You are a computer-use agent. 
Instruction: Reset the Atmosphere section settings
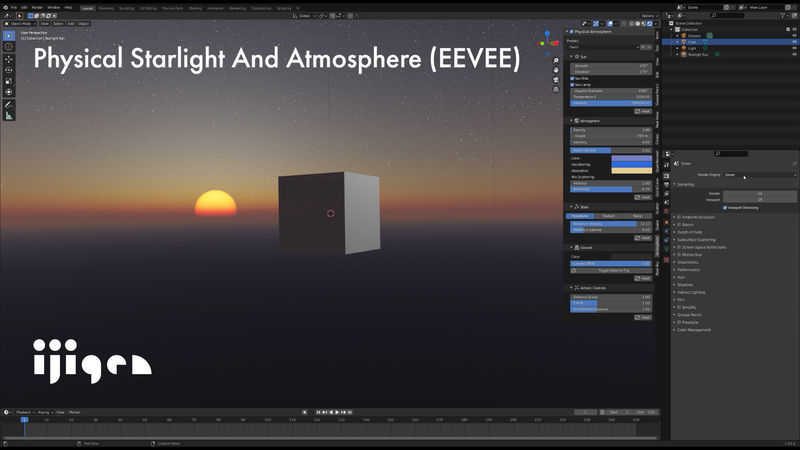click(x=643, y=197)
